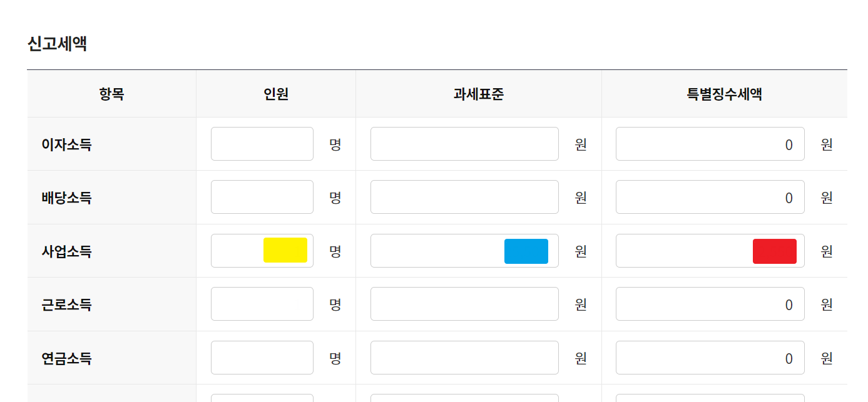Select the 과세표준 input field for 이자소득
The height and width of the screenshot is (402, 868).
464,143
